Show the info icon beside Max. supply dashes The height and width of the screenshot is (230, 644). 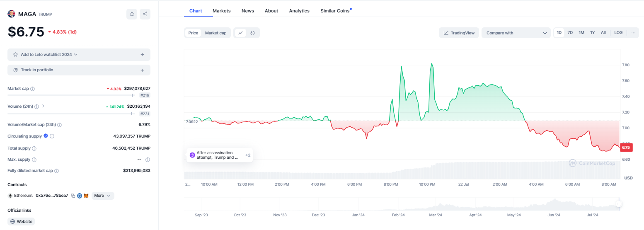148,160
